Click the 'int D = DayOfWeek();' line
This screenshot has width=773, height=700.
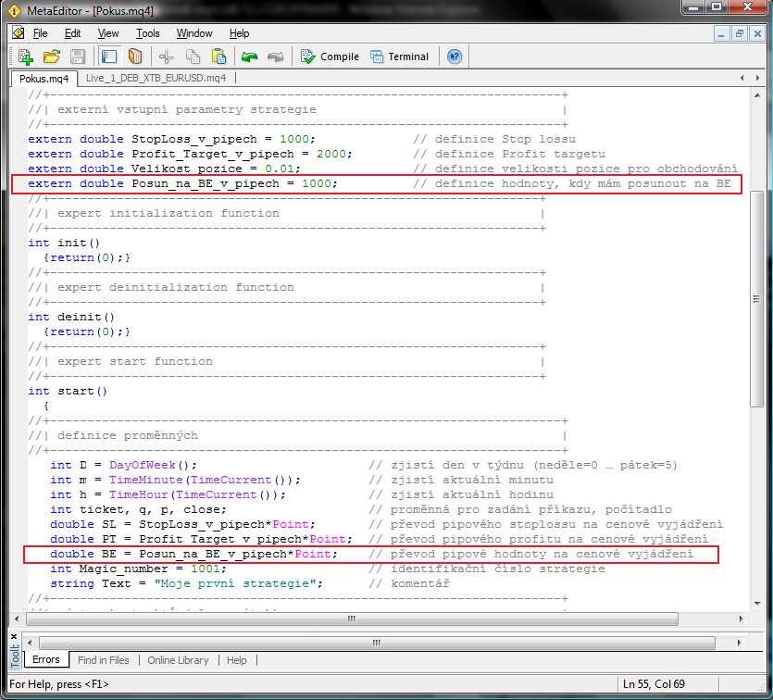pyautogui.click(x=123, y=465)
